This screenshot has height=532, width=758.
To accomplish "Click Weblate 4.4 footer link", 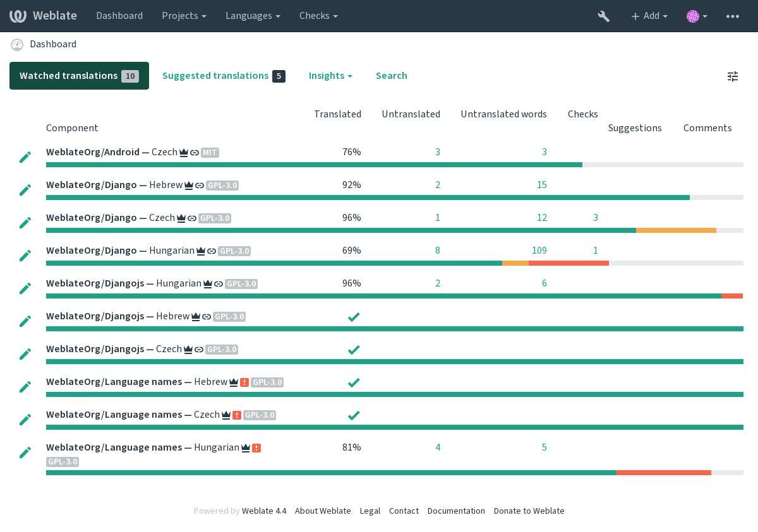I will point(264,511).
